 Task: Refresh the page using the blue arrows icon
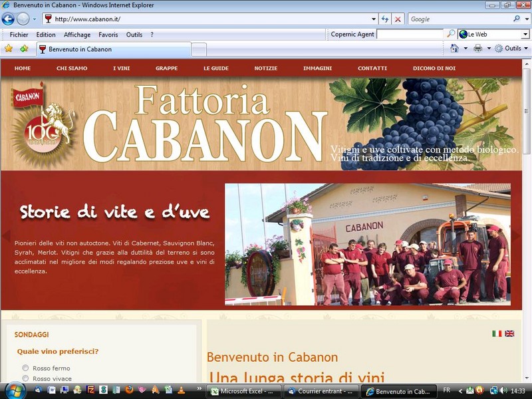click(385, 19)
